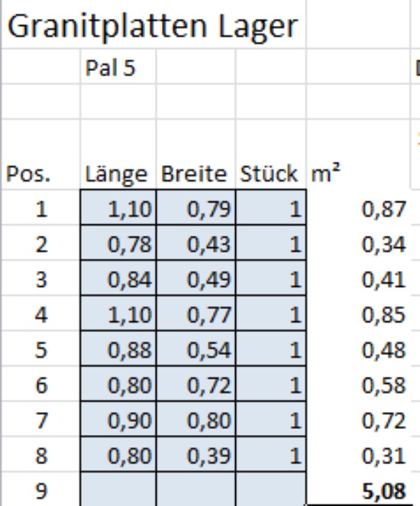
Task: Select Länge value 0,90 in position 7
Action: (118, 419)
